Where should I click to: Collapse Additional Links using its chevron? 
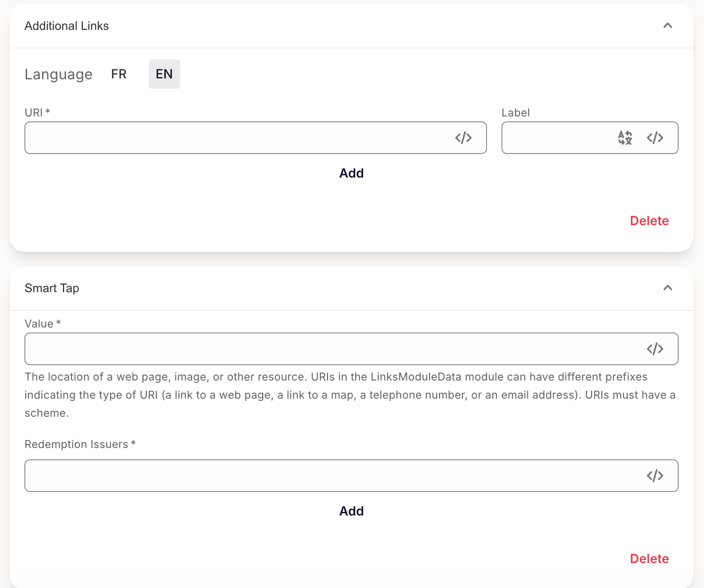[667, 26]
